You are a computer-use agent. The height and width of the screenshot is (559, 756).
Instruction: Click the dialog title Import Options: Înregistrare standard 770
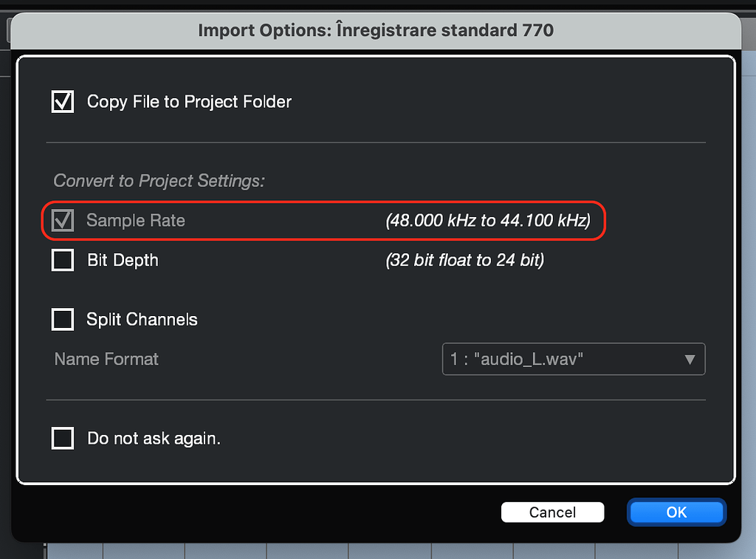tap(376, 30)
